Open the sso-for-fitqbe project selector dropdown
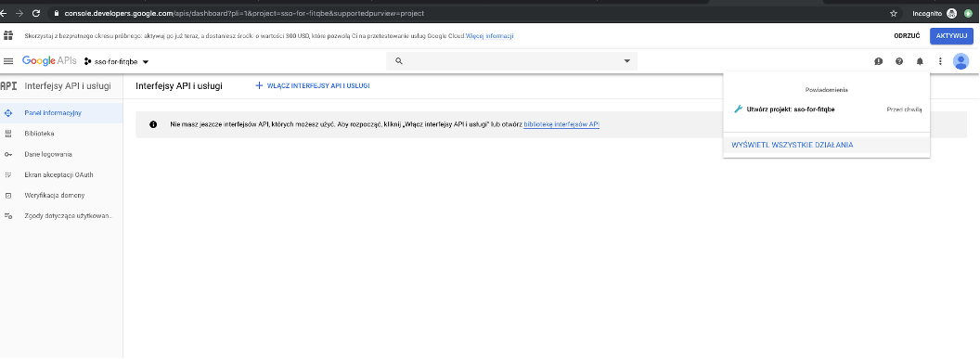 [116, 62]
